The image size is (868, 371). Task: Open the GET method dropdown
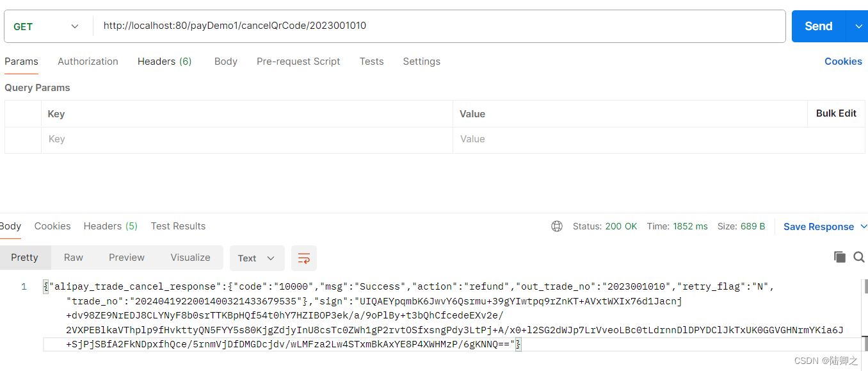pos(46,26)
